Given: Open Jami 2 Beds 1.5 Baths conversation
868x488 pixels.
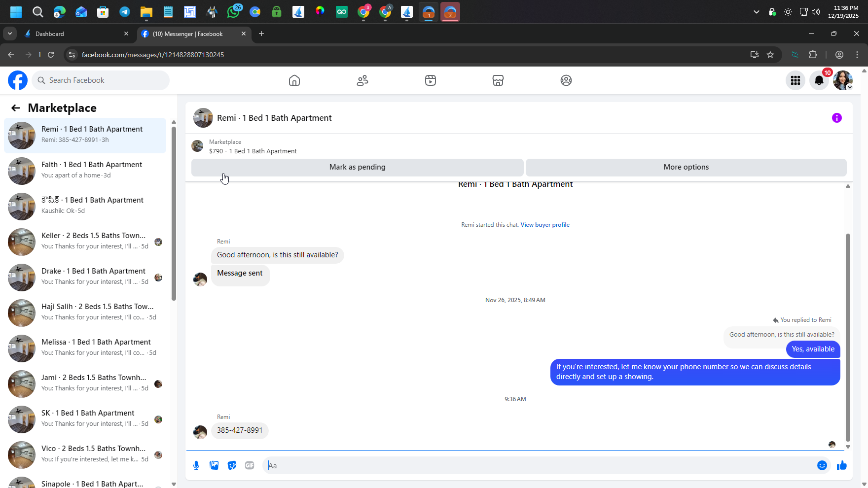Looking at the screenshot, I should point(85,384).
